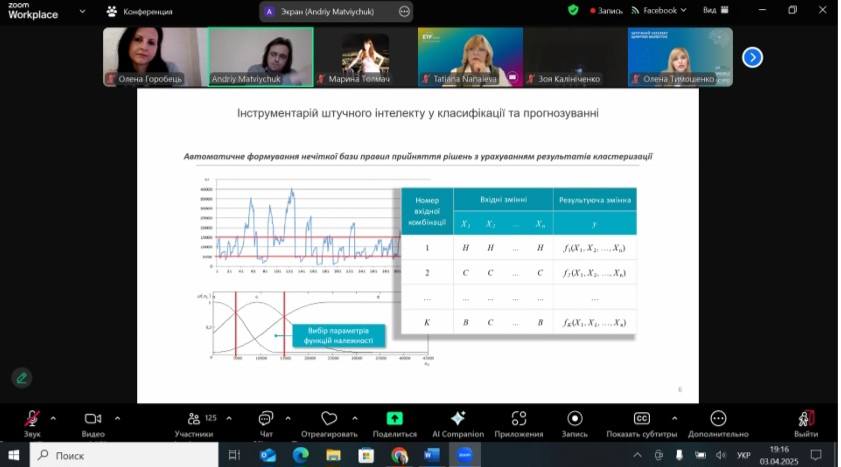Open the Дополнительно more options menu
Image resolution: width=841 pixels, height=467 pixels.
coord(718,418)
